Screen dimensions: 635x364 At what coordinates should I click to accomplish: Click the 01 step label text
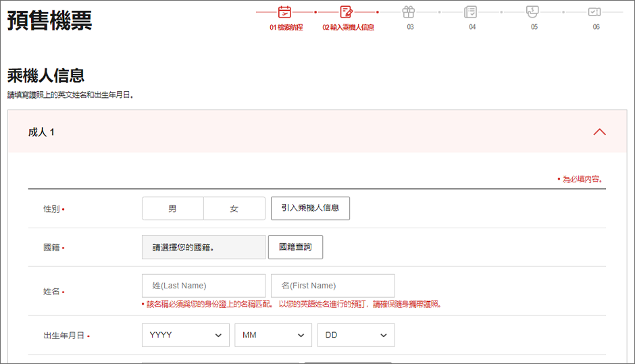pyautogui.click(x=286, y=28)
